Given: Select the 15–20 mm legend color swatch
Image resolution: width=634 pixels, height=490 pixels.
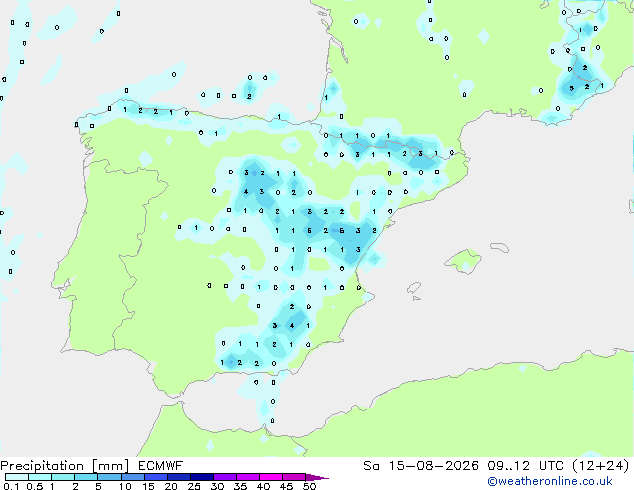Looking at the screenshot, I should [155, 477].
